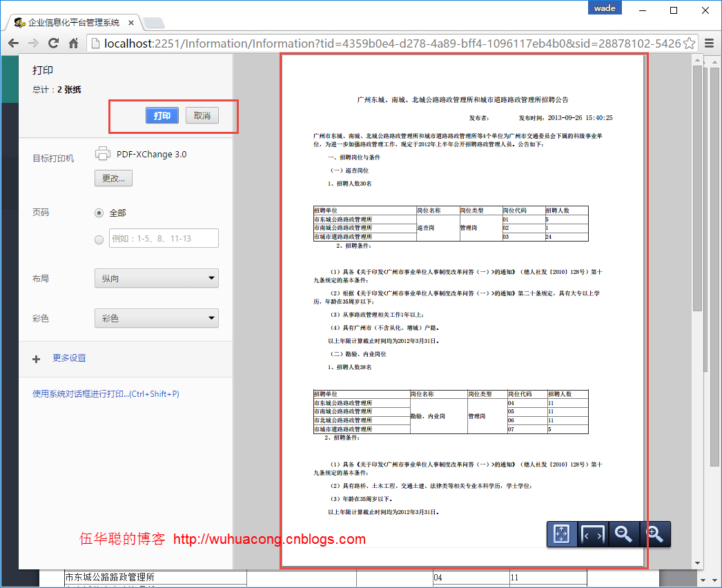Click the fit-to-width preview icon
Screen dimensions: 722x588
pos(593,534)
